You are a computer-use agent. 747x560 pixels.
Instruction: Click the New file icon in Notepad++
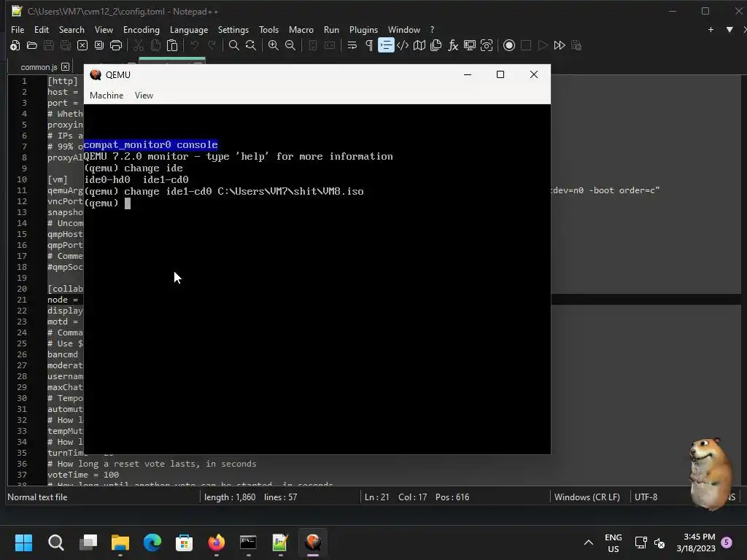click(x=15, y=45)
